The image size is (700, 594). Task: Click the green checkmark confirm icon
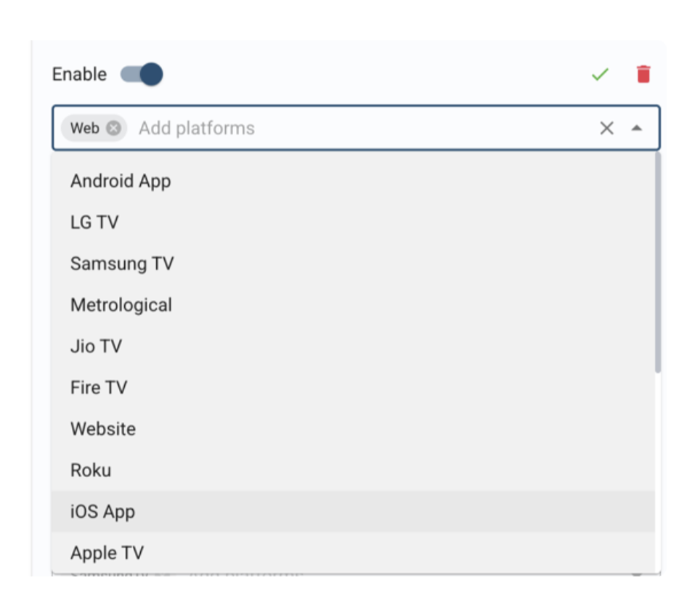(x=600, y=74)
